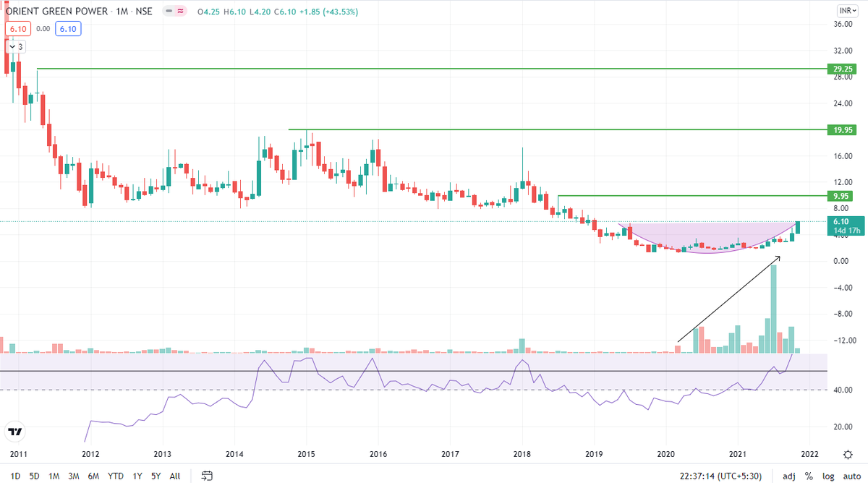This screenshot has height=488, width=868.
Task: Click the 2021 year label on time axis
Action: (x=738, y=454)
